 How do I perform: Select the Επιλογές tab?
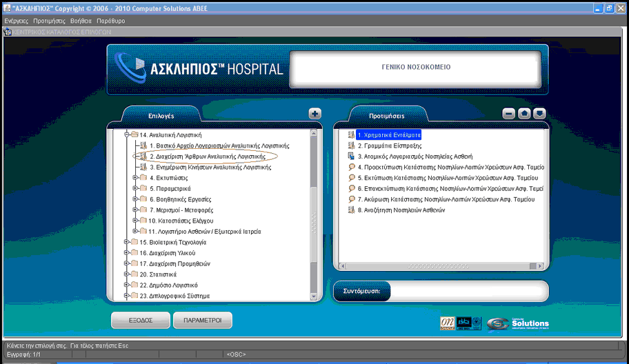(x=161, y=116)
